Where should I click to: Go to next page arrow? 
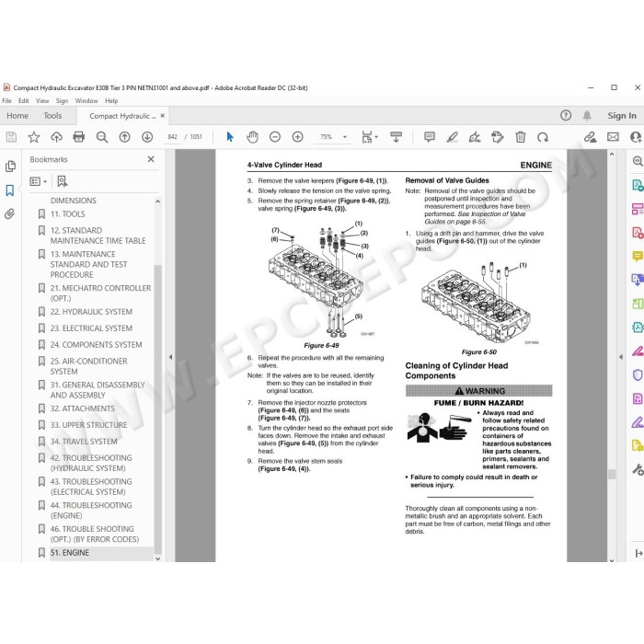(x=147, y=137)
